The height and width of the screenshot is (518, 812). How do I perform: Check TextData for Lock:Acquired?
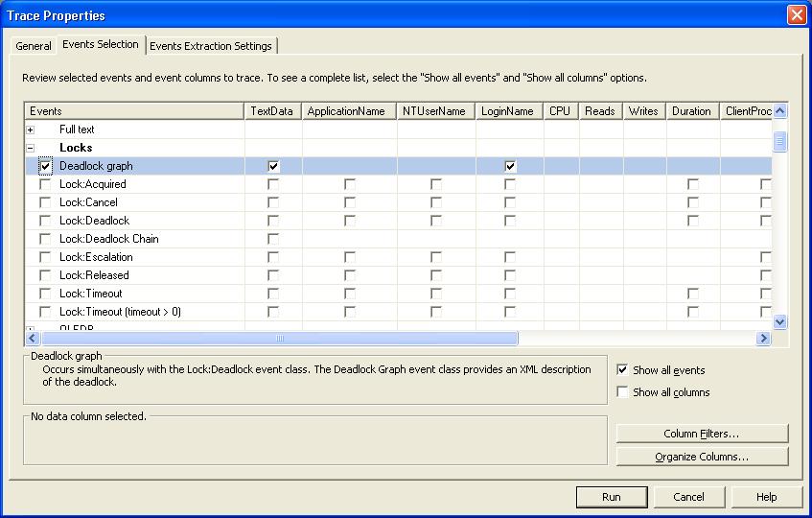[x=273, y=184]
